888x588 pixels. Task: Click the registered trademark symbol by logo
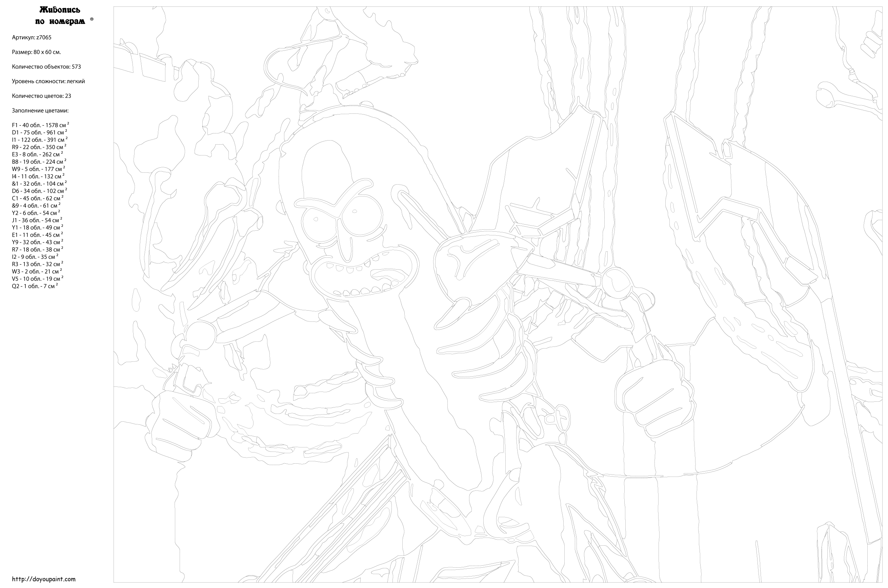(x=92, y=19)
